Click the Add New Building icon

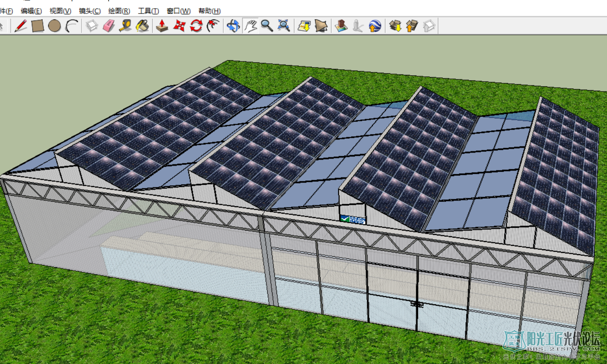(341, 26)
